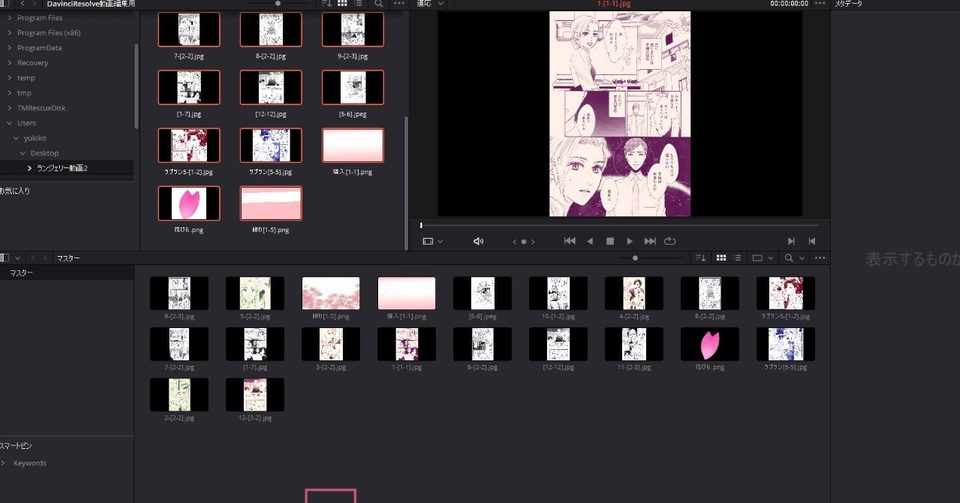960x503 pixels.
Task: Mark in point on viewer
Action: click(791, 242)
